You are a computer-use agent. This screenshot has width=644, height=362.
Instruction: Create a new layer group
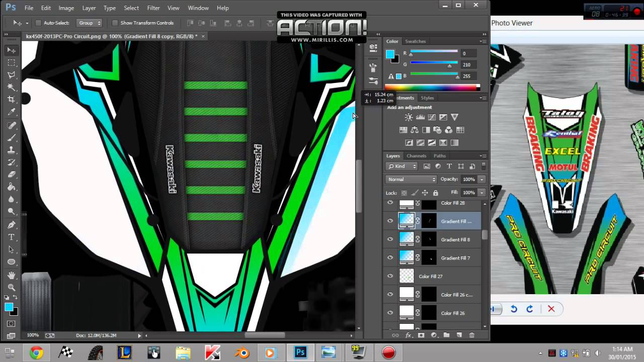pyautogui.click(x=446, y=335)
